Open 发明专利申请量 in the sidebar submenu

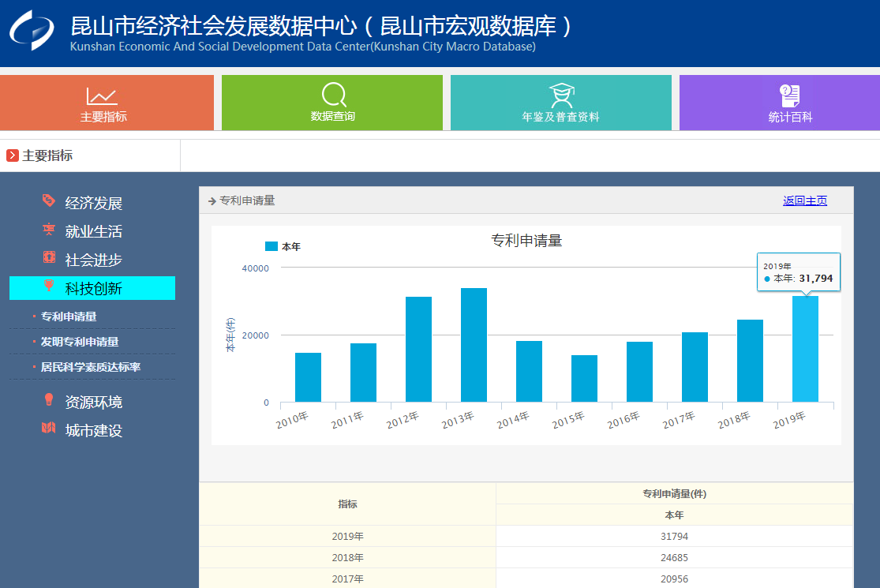(80, 342)
